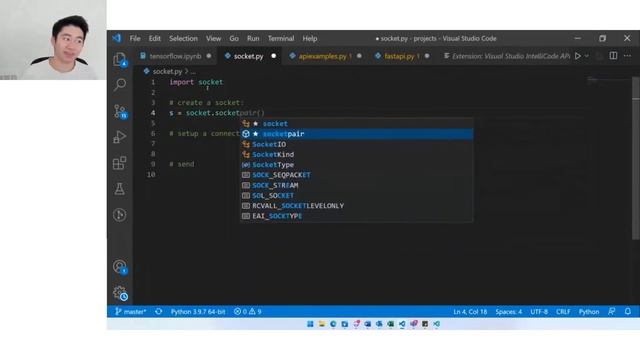Viewport: 640px width, 360px height.
Task: Open the Terminal menu
Action: 281,38
